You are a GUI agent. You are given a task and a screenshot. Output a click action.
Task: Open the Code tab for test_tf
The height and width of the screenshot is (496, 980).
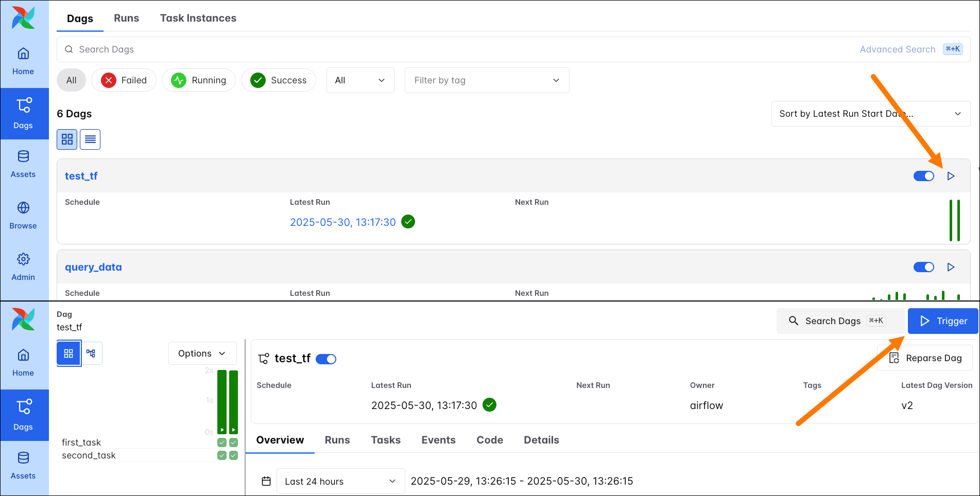click(489, 440)
